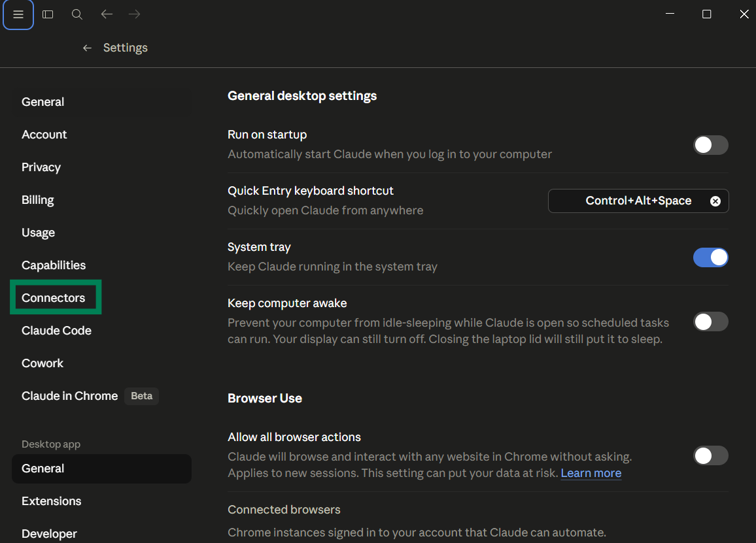This screenshot has width=756, height=543.
Task: Go to Billing section
Action: pyautogui.click(x=101, y=200)
